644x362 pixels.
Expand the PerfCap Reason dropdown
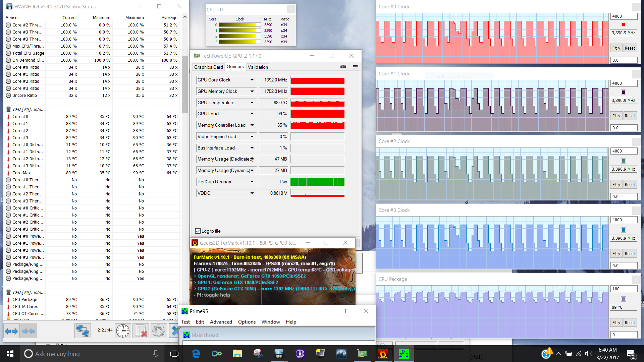click(252, 182)
